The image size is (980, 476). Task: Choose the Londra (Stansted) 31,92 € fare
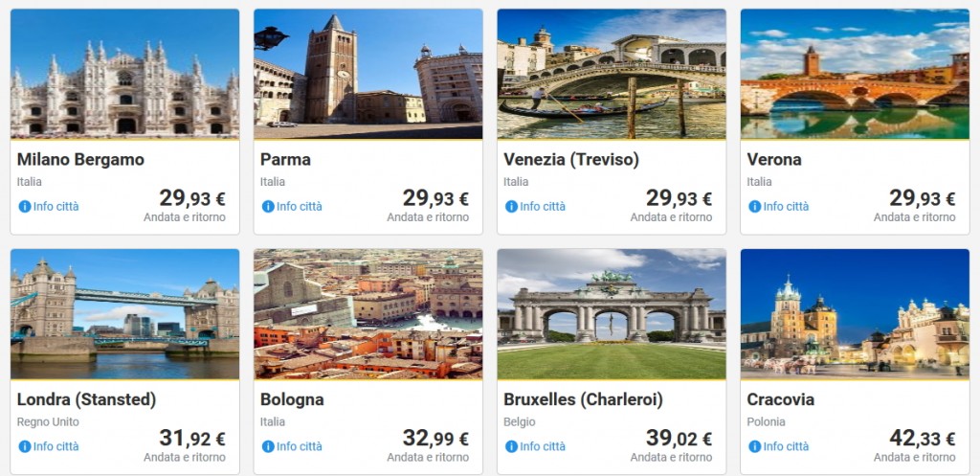pos(191,440)
